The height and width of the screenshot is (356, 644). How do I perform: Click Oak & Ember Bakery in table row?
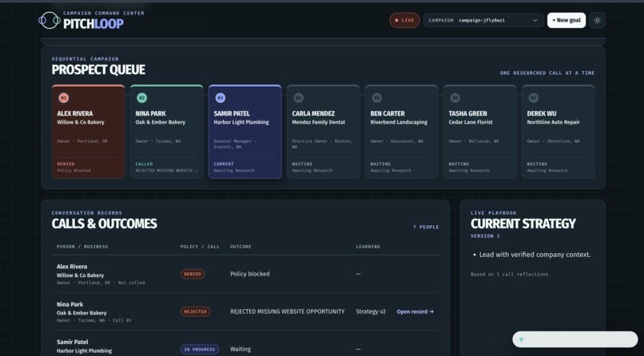click(81, 314)
